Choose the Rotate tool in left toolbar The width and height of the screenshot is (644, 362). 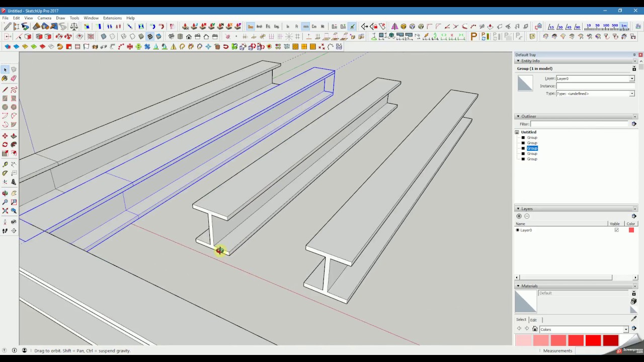pyautogui.click(x=5, y=144)
